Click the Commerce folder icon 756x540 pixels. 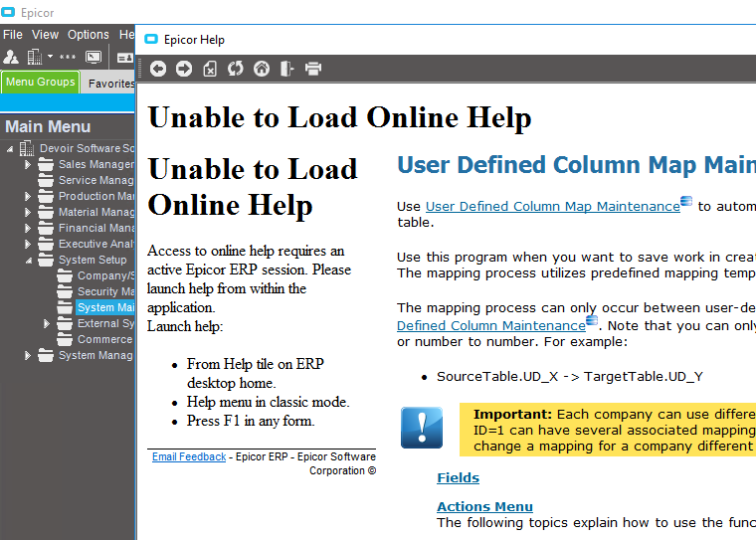65,339
